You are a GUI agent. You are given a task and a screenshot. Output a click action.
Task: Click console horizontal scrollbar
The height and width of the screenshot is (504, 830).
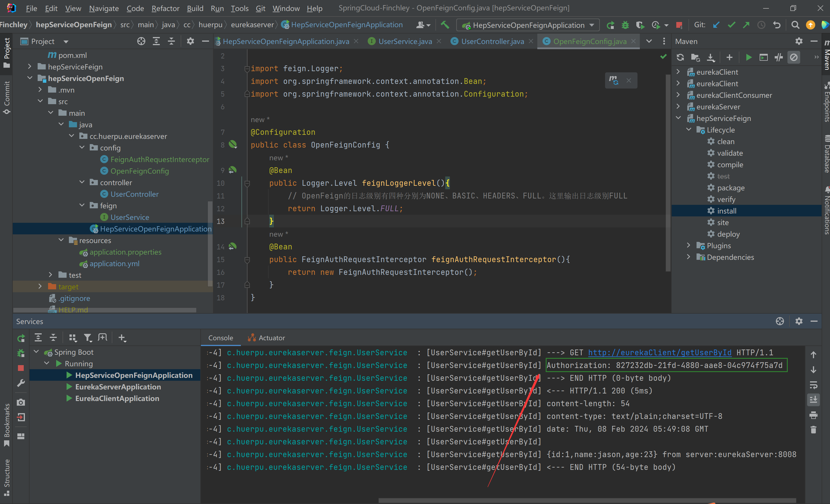[587, 500]
